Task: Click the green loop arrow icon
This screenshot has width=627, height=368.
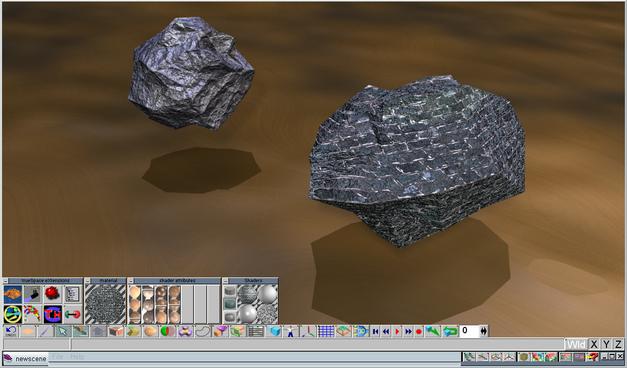Action: point(450,331)
